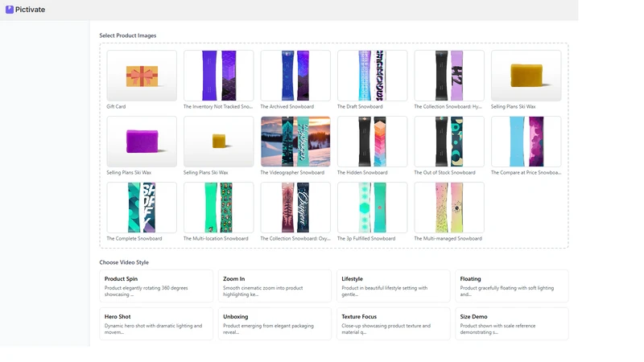Viewport: 644px width, 362px height.
Task: Select the Zoom In video style
Action: click(x=275, y=286)
